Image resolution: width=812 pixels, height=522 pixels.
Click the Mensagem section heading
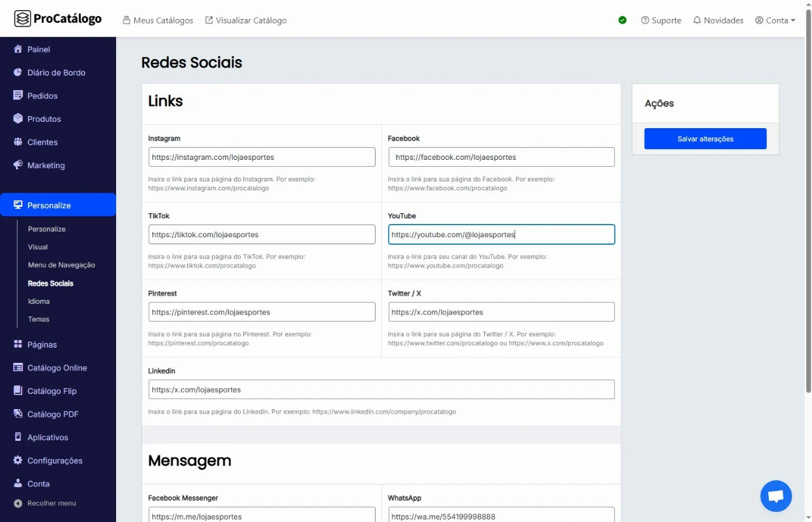(x=190, y=461)
